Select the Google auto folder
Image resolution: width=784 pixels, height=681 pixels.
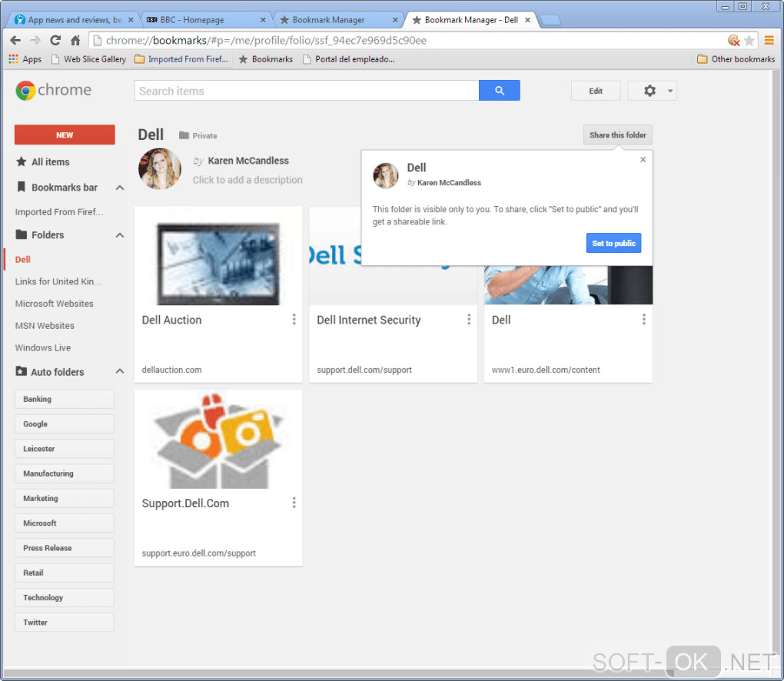65,424
